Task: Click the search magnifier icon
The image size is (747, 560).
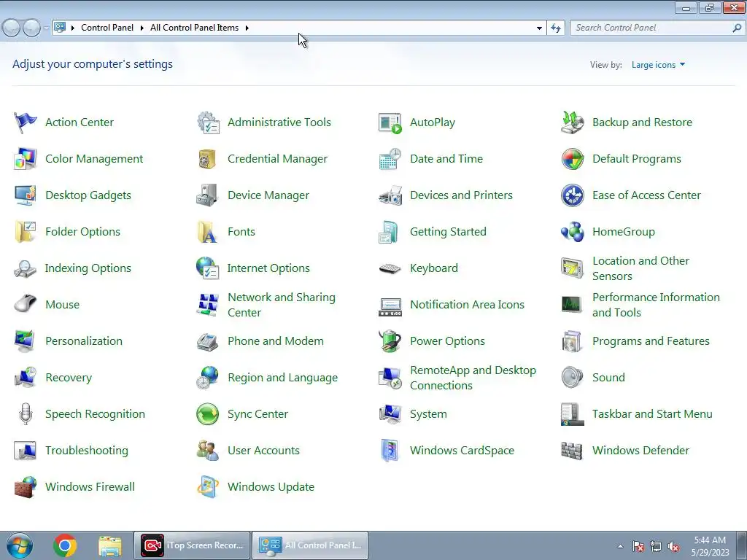Action: coord(737,28)
